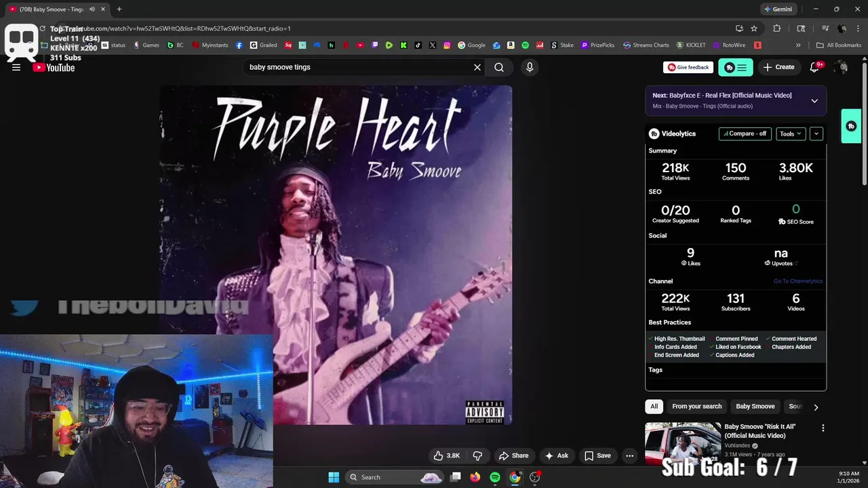Open the RotoWire bookmark

728,45
